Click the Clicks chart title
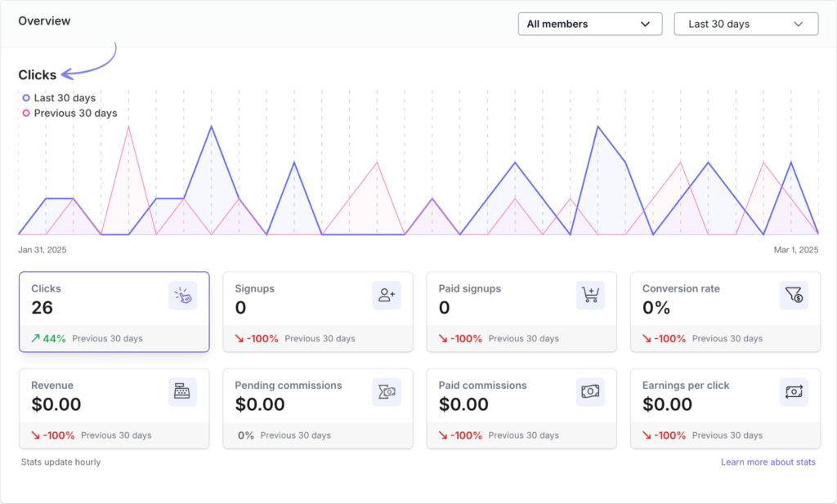Image resolution: width=837 pixels, height=504 pixels. tap(38, 74)
